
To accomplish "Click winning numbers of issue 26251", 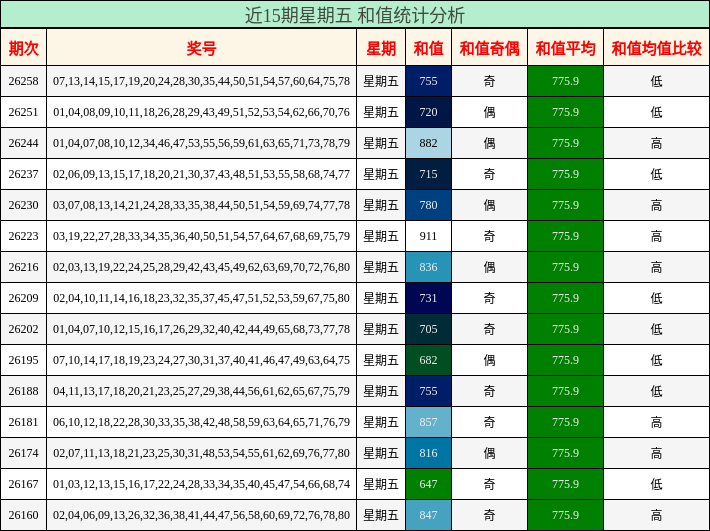I will click(x=201, y=112).
